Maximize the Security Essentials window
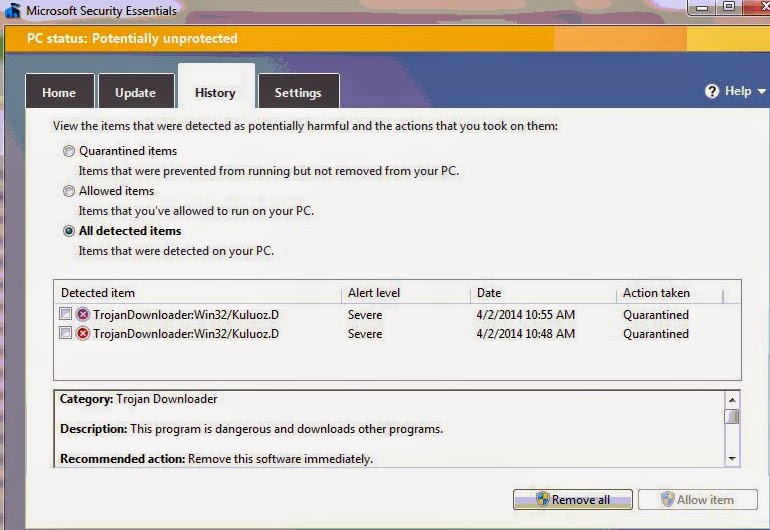Image resolution: width=770 pixels, height=530 pixels. [729, 6]
